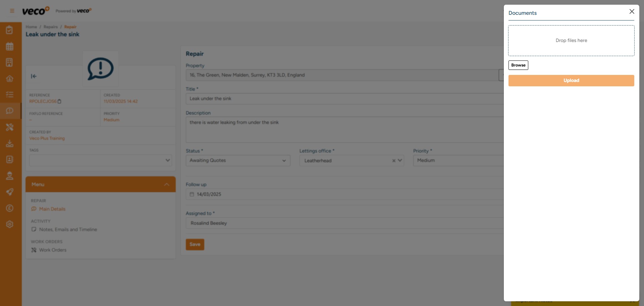Open the calendar section from the sidebar
The width and height of the screenshot is (644, 306).
point(10,46)
